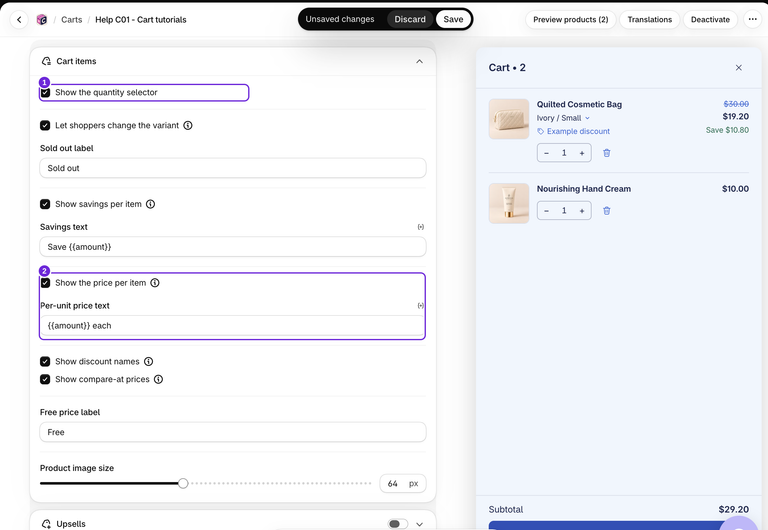768x530 pixels.
Task: Open Translations
Action: [x=649, y=20]
